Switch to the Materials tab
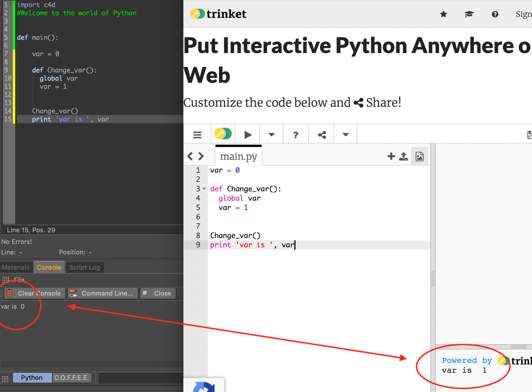 [16, 268]
